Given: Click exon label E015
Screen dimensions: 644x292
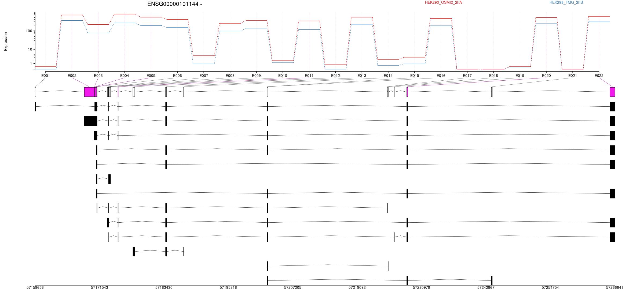Looking at the screenshot, I should point(415,76).
